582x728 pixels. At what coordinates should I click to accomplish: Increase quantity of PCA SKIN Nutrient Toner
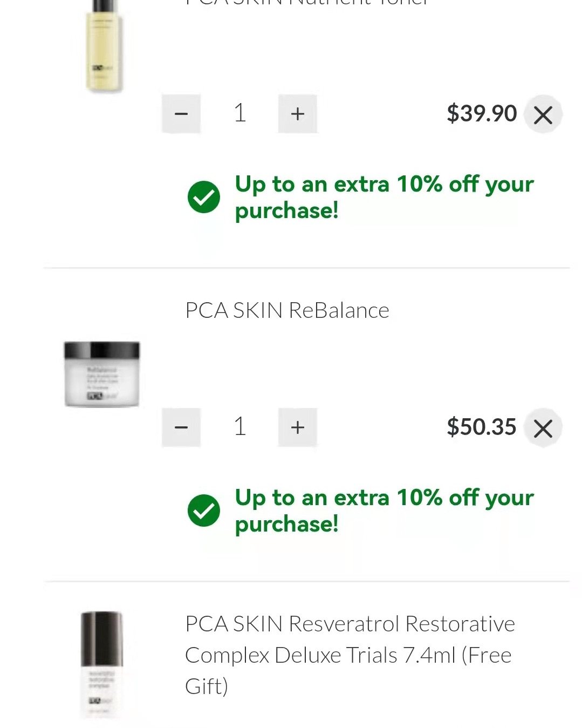[297, 114]
